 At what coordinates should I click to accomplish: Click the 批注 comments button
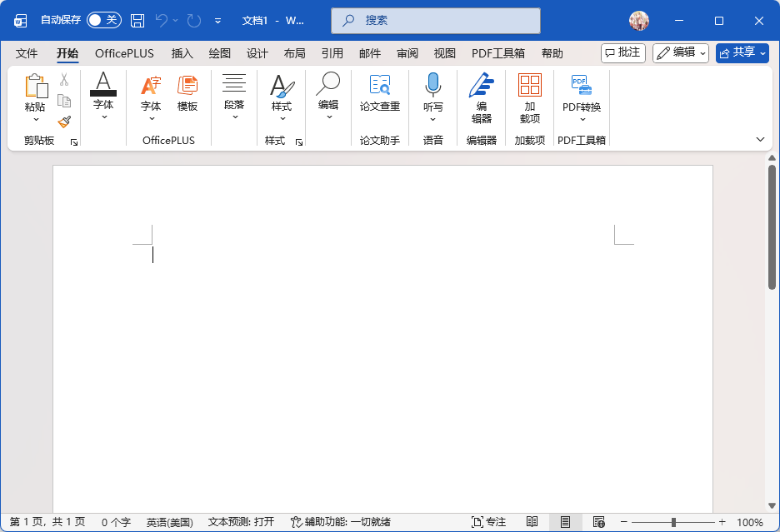tap(622, 52)
